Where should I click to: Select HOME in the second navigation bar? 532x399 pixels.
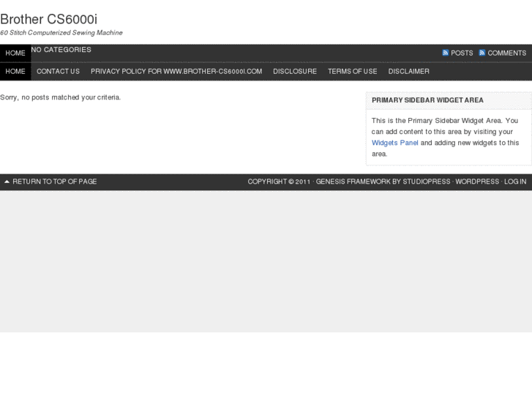click(x=15, y=71)
